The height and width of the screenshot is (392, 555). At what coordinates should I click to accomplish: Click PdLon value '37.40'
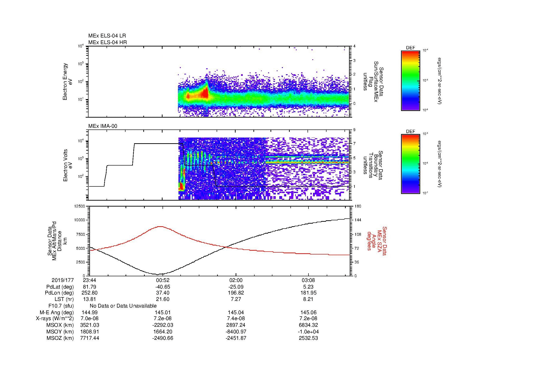pyautogui.click(x=163, y=293)
